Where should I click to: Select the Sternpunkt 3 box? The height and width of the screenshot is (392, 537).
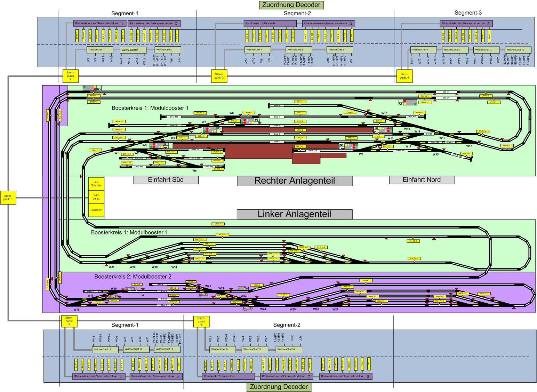pyautogui.click(x=219, y=76)
